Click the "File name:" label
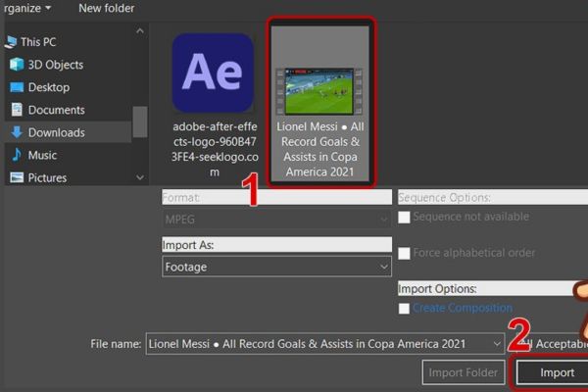 point(116,344)
